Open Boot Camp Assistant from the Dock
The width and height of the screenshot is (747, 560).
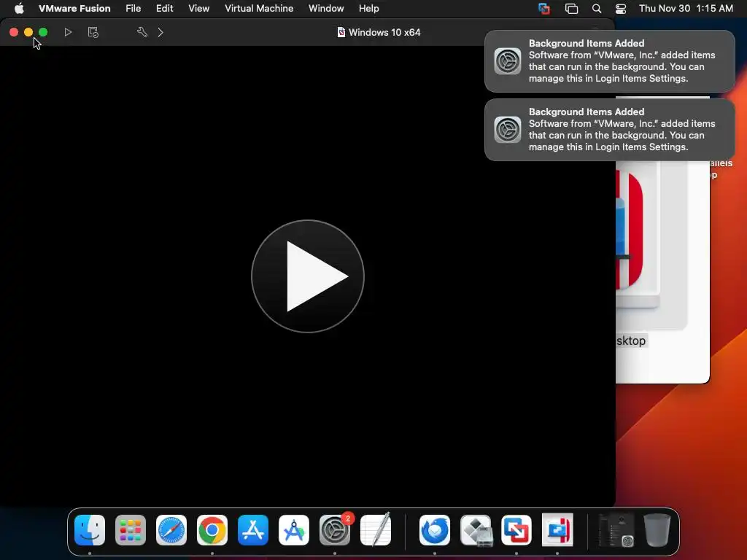[476, 529]
